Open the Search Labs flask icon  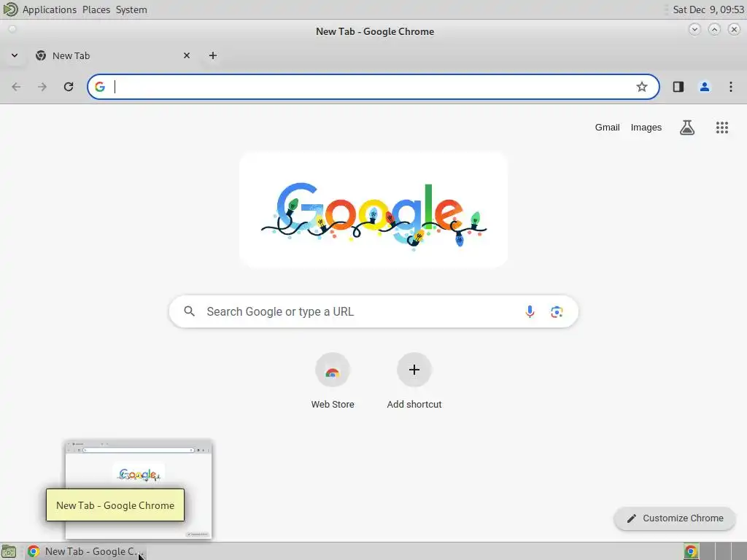(687, 127)
